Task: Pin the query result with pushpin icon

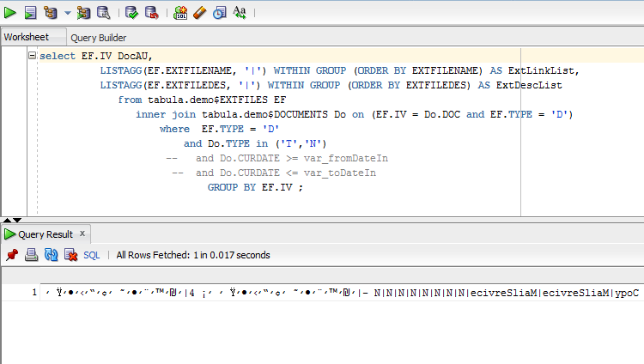Action: pyautogui.click(x=12, y=255)
